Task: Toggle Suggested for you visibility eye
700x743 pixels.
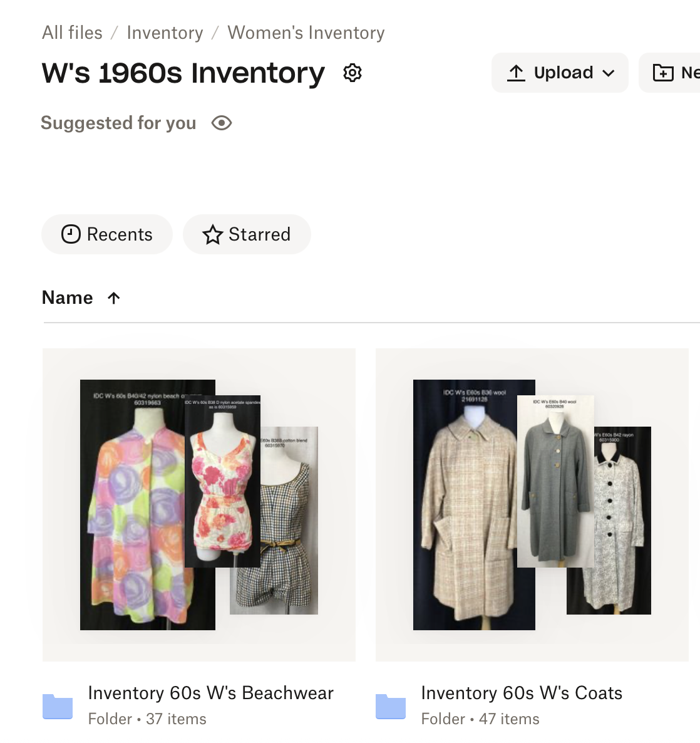Action: pos(222,123)
